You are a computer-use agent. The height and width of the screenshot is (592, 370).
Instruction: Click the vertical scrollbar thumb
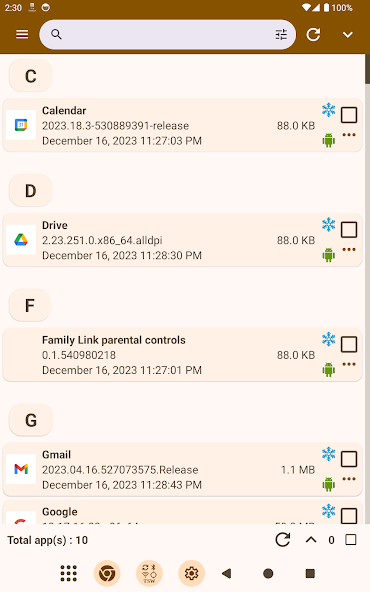coord(367,69)
